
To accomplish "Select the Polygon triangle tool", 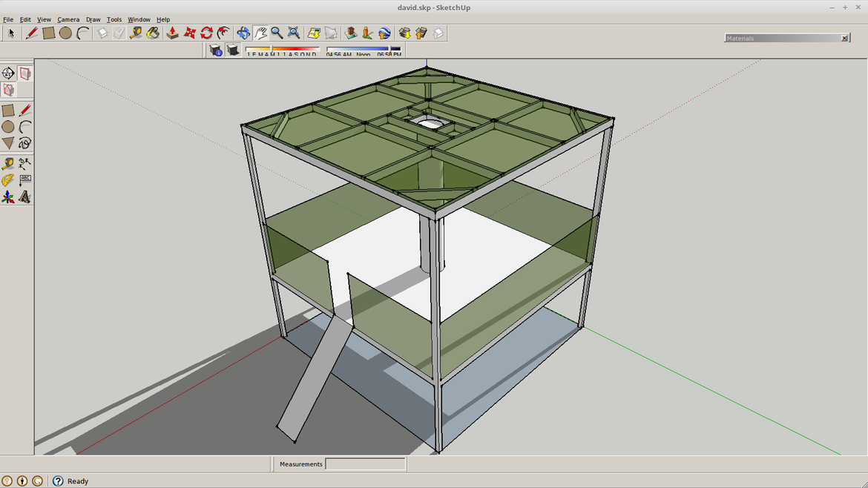I will point(7,143).
